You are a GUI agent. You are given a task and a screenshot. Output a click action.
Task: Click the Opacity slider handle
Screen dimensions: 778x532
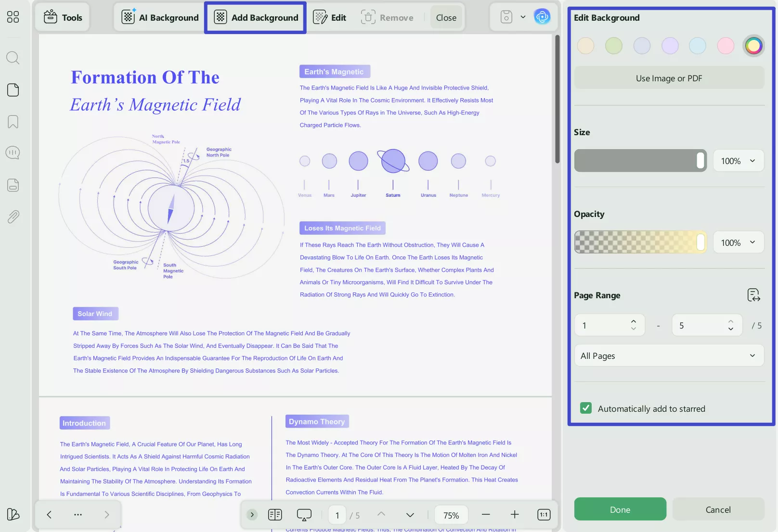pyautogui.click(x=701, y=242)
